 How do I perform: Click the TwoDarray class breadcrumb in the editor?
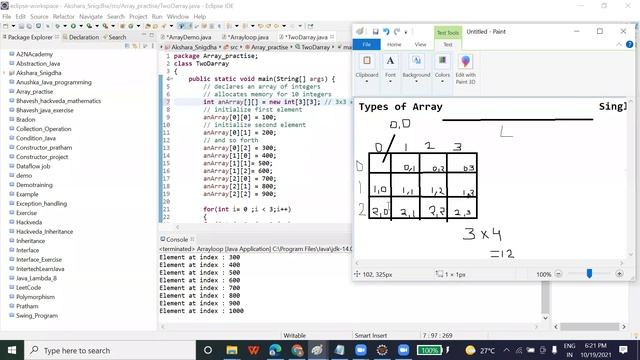pos(312,47)
